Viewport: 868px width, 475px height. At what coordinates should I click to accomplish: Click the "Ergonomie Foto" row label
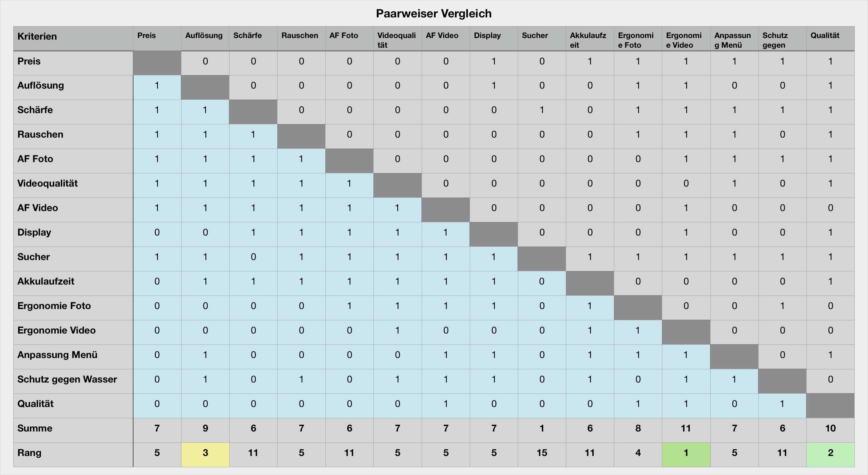pyautogui.click(x=54, y=306)
